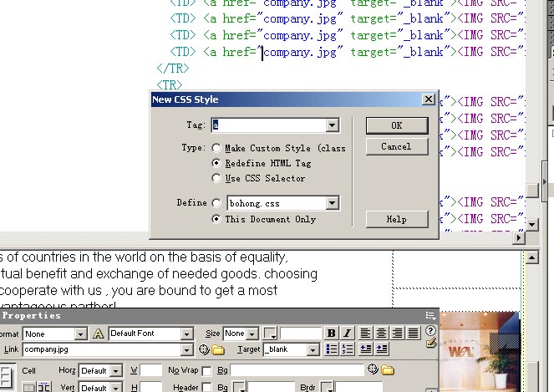This screenshot has height=392, width=554.
Task: Expand the Target _blank dropdown
Action: click(314, 349)
